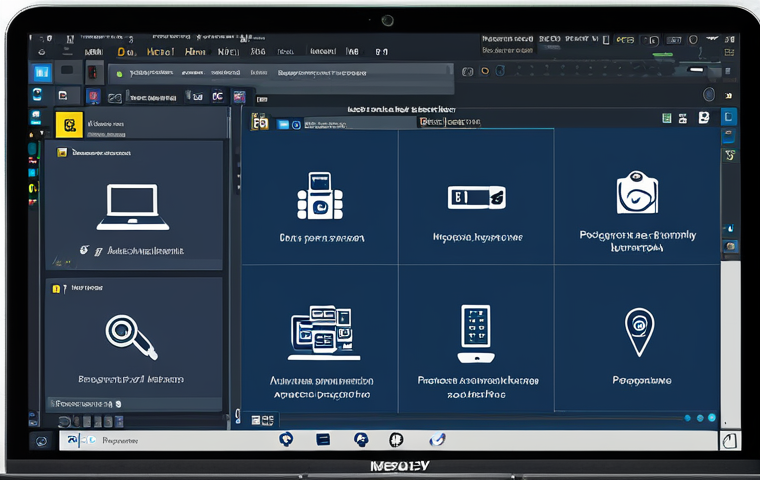Click the taskbar search field

(x=165, y=440)
